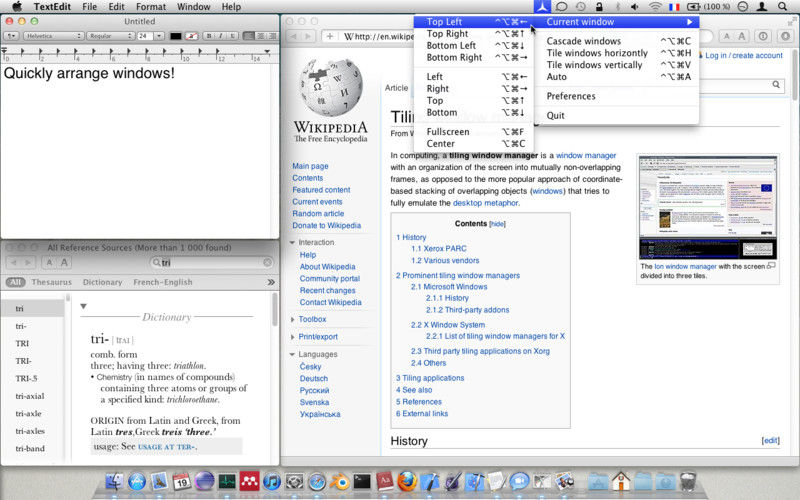Screen dimensions: 800x500
Task: Open Terminal icon in Dock
Action: click(362, 481)
